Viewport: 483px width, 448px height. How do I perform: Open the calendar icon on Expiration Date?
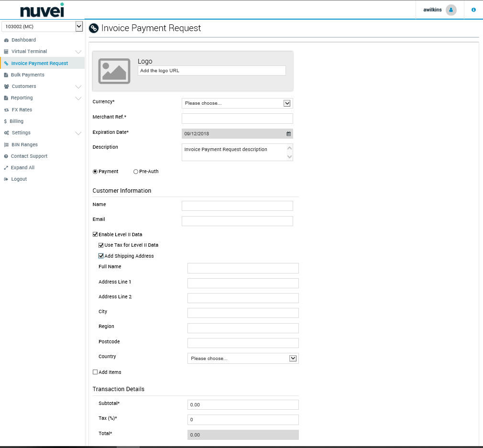pyautogui.click(x=288, y=134)
